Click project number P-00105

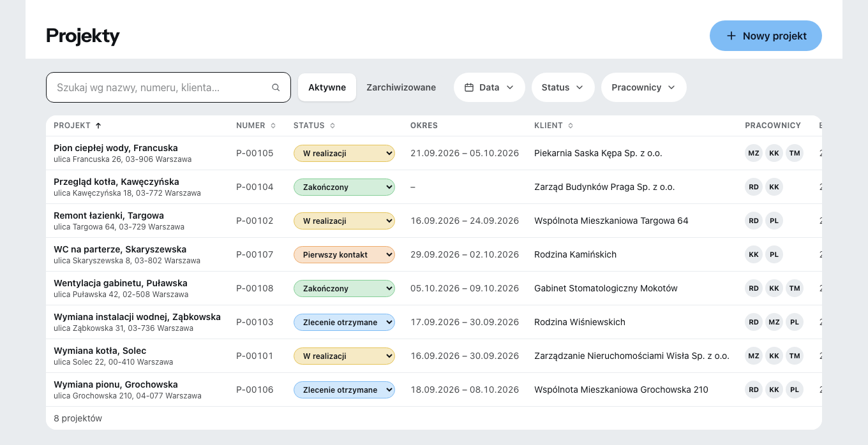(255, 153)
